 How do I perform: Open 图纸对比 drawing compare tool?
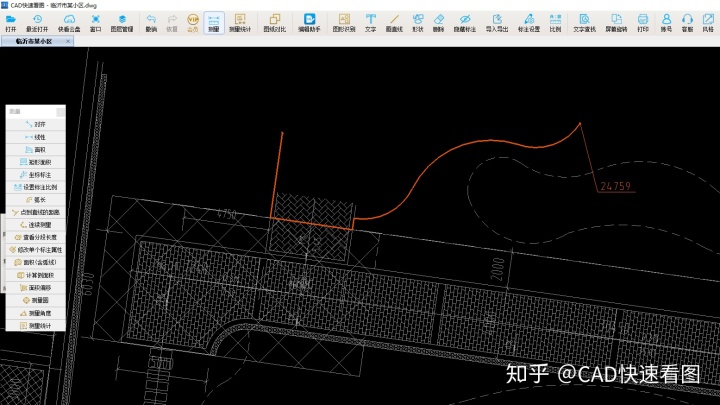pyautogui.click(x=275, y=22)
